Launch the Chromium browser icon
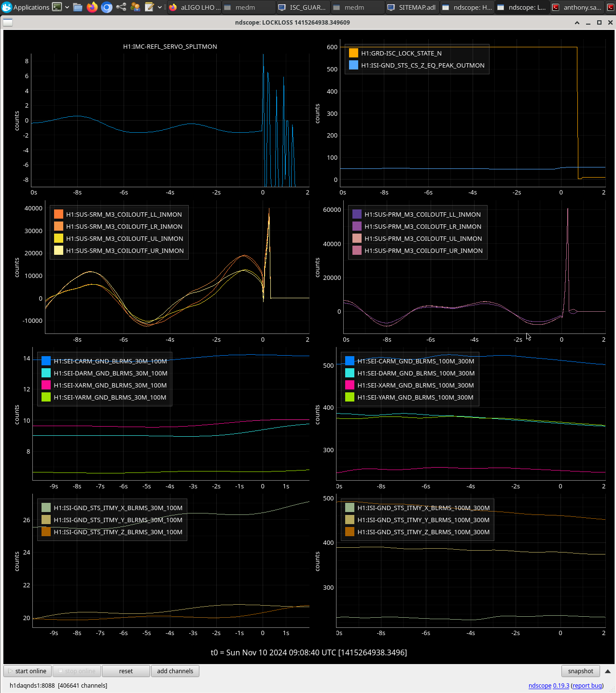Viewport: 616px width, 693px height. 107,7
